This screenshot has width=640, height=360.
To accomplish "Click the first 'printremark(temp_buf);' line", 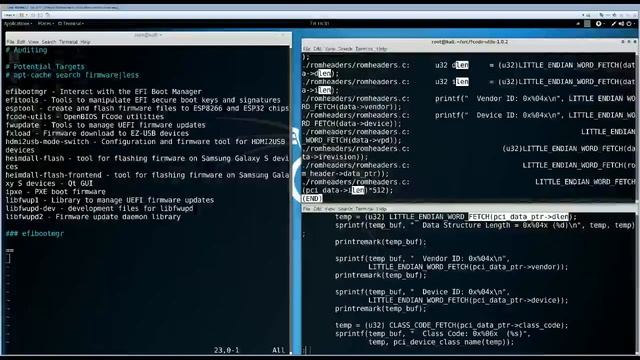I will [x=380, y=242].
